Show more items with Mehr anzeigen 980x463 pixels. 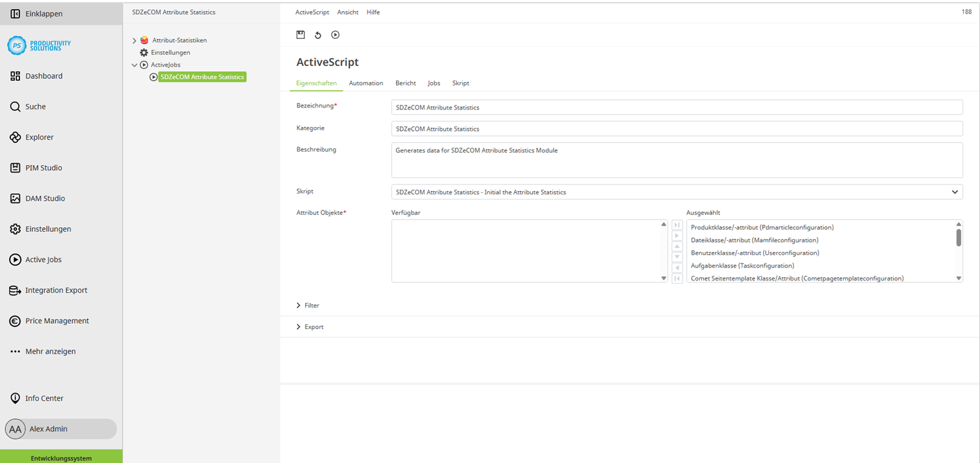pos(50,351)
